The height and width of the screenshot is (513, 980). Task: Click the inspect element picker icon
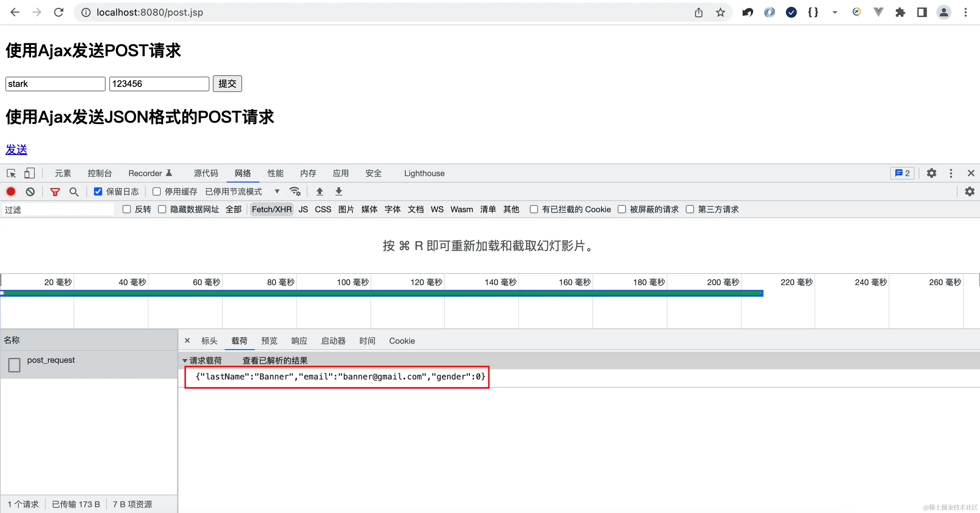(x=11, y=173)
